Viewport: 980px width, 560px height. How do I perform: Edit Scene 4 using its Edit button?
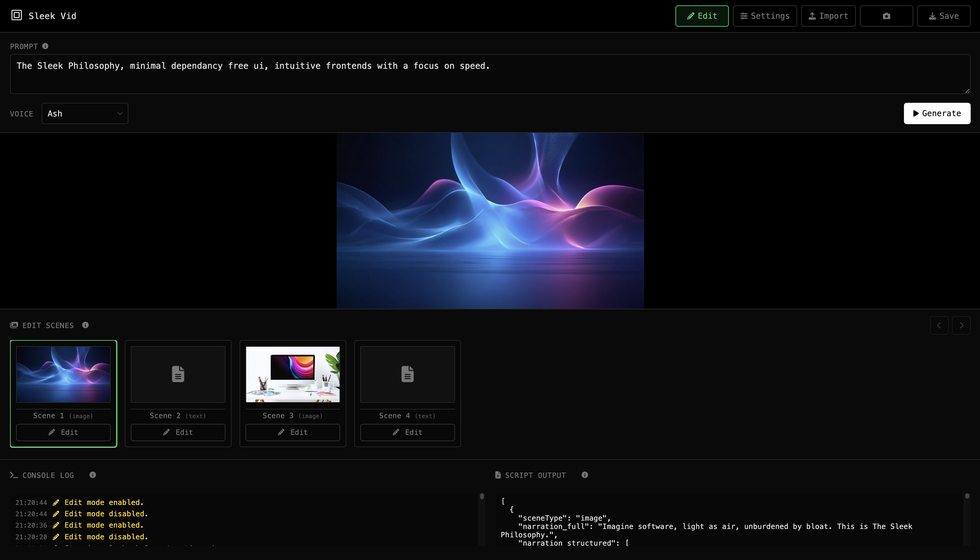[407, 432]
